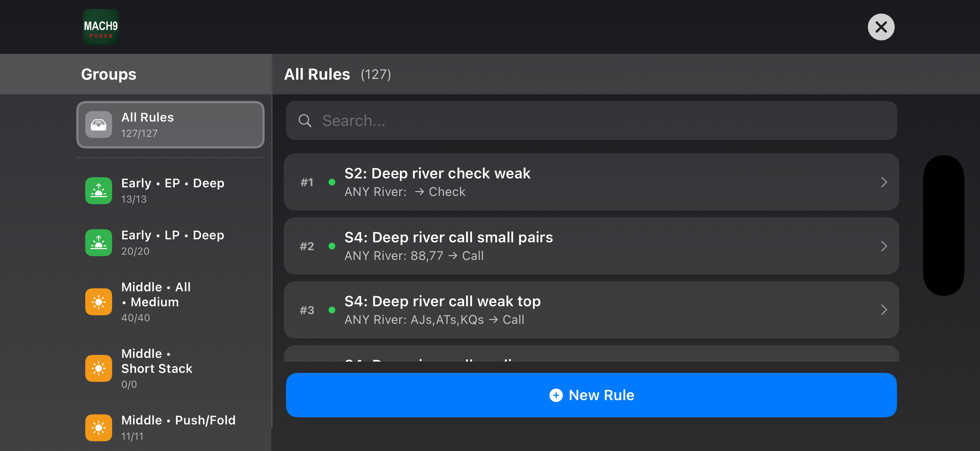
Task: Select the Early • LP • Deep group
Action: [170, 242]
